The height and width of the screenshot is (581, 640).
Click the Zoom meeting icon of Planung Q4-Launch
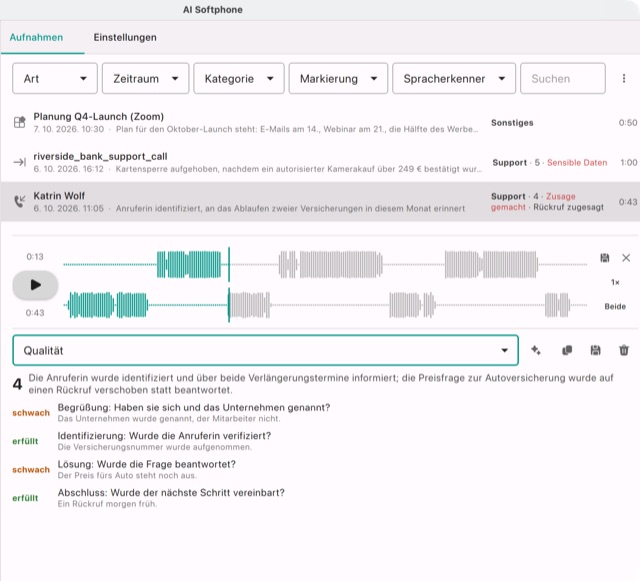19,122
